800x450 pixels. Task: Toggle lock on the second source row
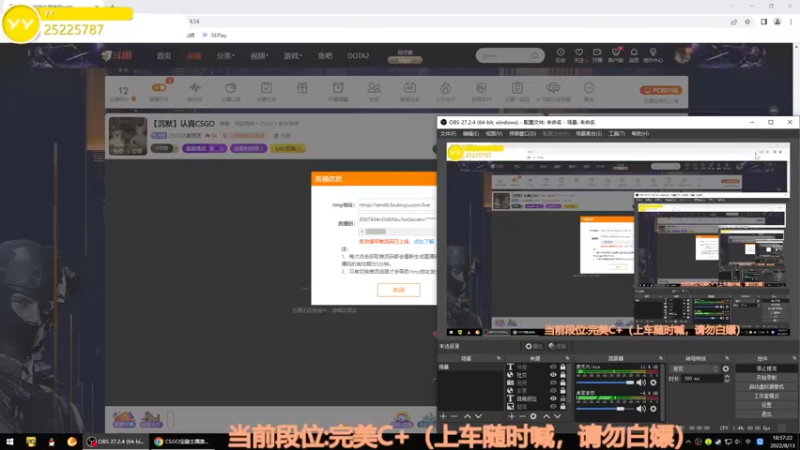(563, 374)
